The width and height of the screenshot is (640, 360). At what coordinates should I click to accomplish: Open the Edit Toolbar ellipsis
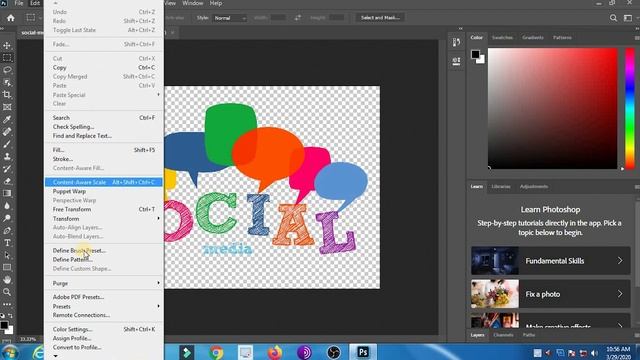point(7,304)
